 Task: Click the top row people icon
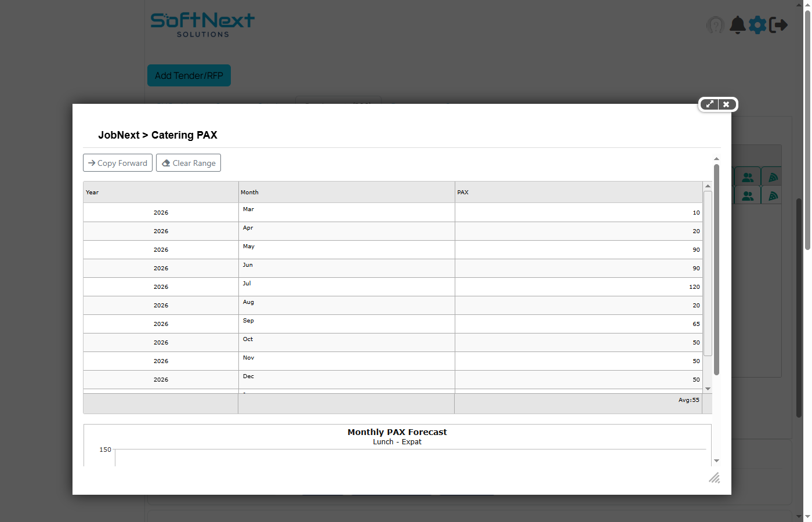[x=748, y=177]
